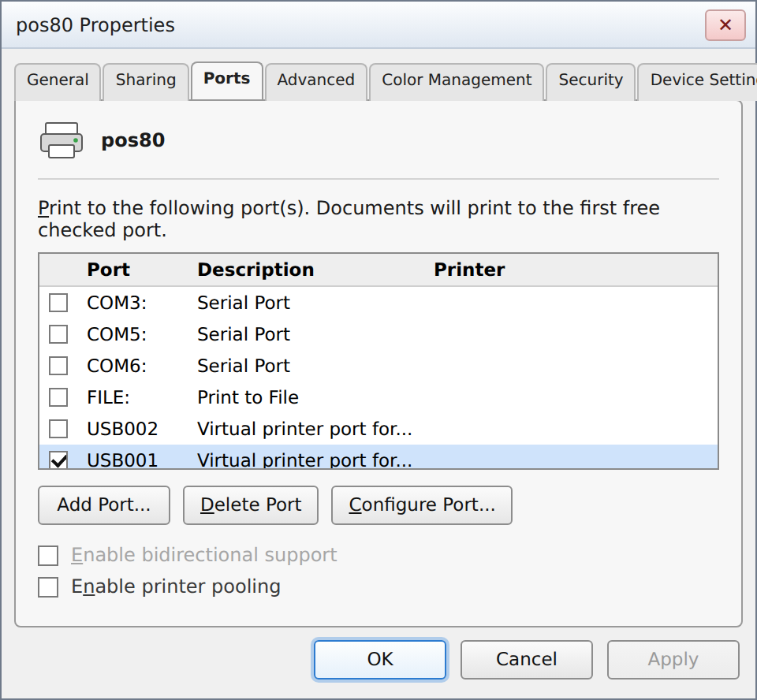The width and height of the screenshot is (757, 700).
Task: Click USB002 Virtual printer port description
Action: tap(304, 429)
